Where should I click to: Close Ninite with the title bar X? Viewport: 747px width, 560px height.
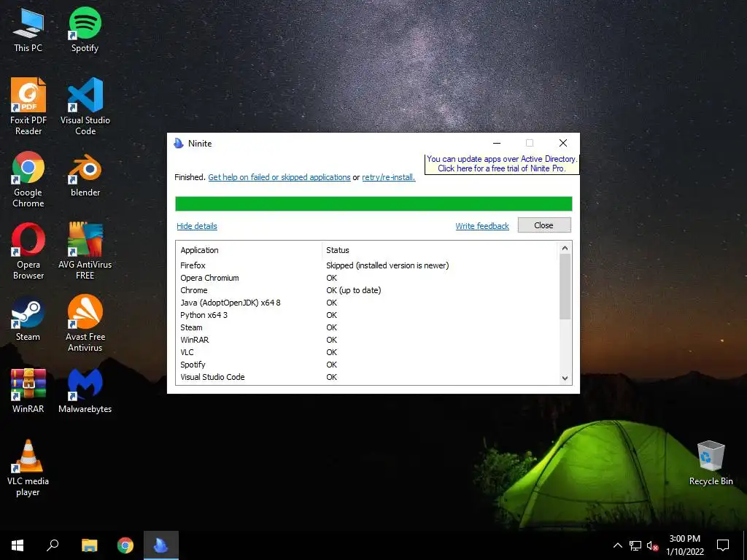(x=563, y=143)
